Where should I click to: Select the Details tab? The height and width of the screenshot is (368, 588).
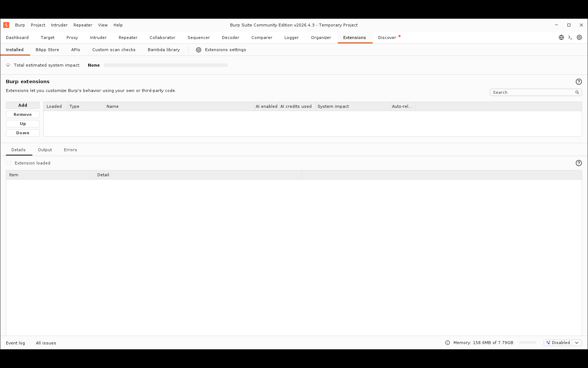click(x=18, y=150)
